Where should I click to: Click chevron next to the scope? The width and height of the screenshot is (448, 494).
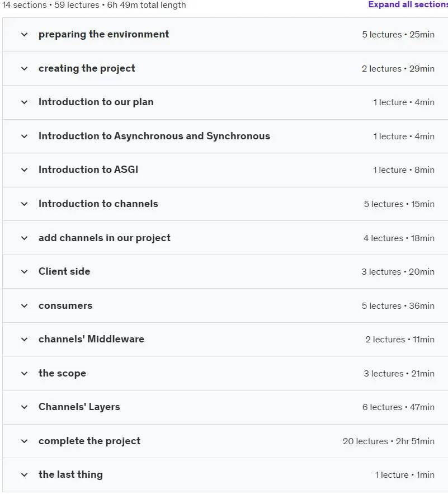(x=24, y=374)
